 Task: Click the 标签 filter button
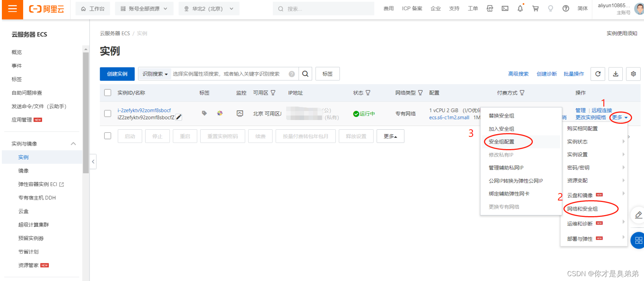(328, 74)
